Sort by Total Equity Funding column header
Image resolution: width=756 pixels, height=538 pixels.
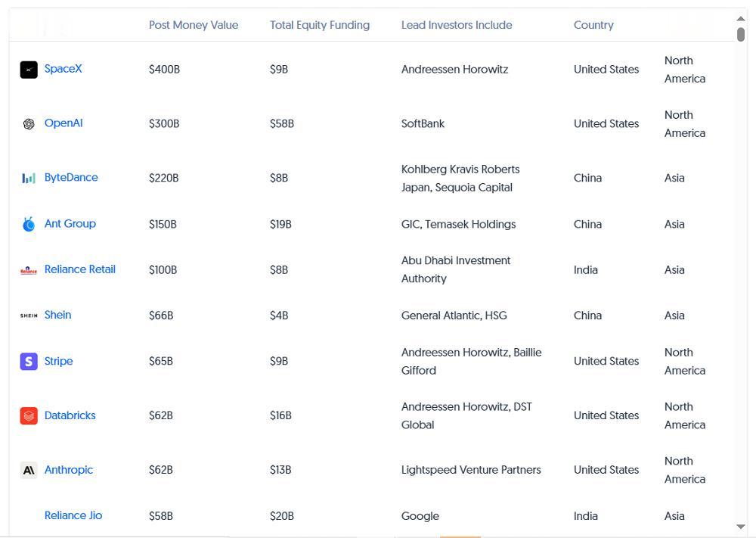click(x=320, y=25)
